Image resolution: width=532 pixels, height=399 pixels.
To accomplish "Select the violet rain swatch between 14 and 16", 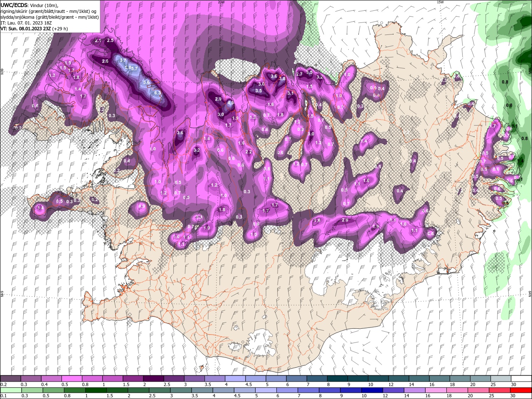I will [415, 390].
